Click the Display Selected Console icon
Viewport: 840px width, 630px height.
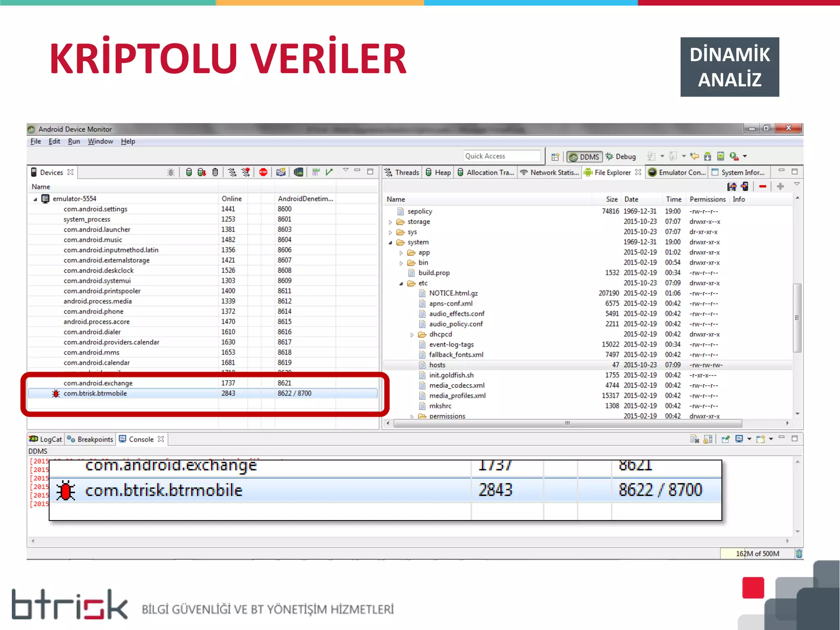739,439
